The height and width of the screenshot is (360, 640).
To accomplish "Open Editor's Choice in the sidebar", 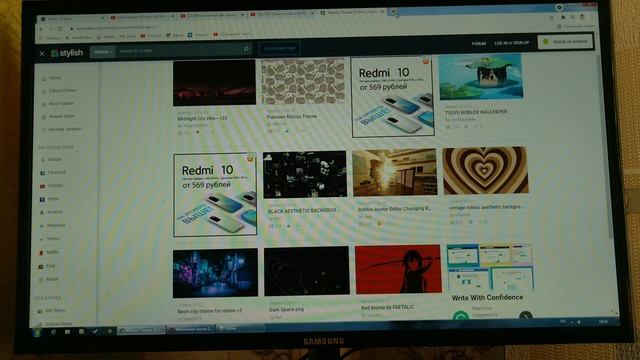I will tap(59, 91).
